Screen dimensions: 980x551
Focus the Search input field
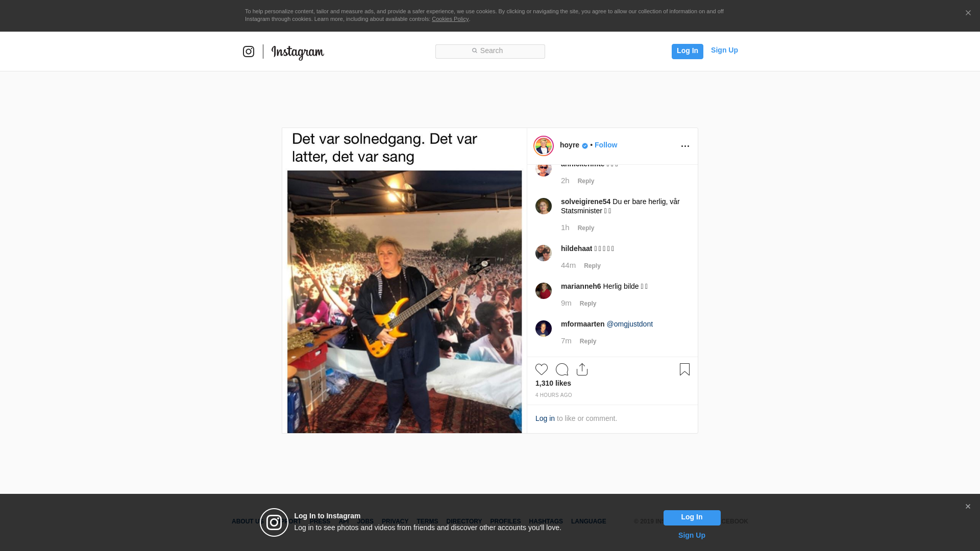490,51
